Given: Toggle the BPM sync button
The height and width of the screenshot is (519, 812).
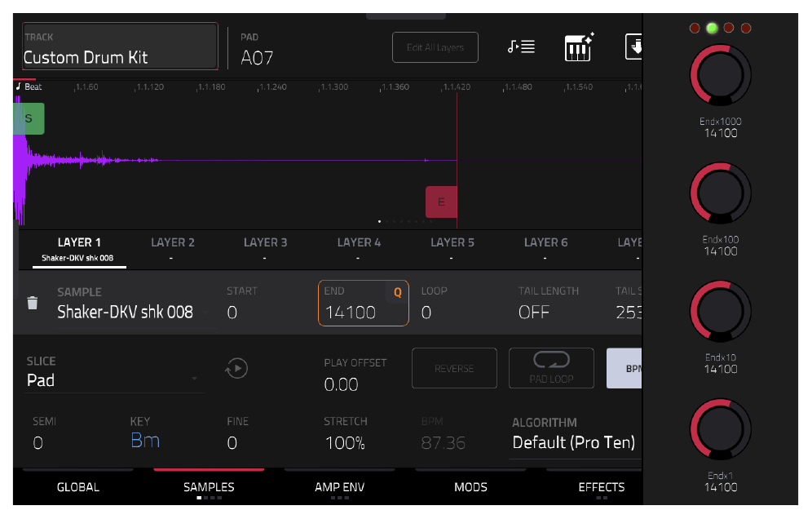Looking at the screenshot, I should point(624,368).
